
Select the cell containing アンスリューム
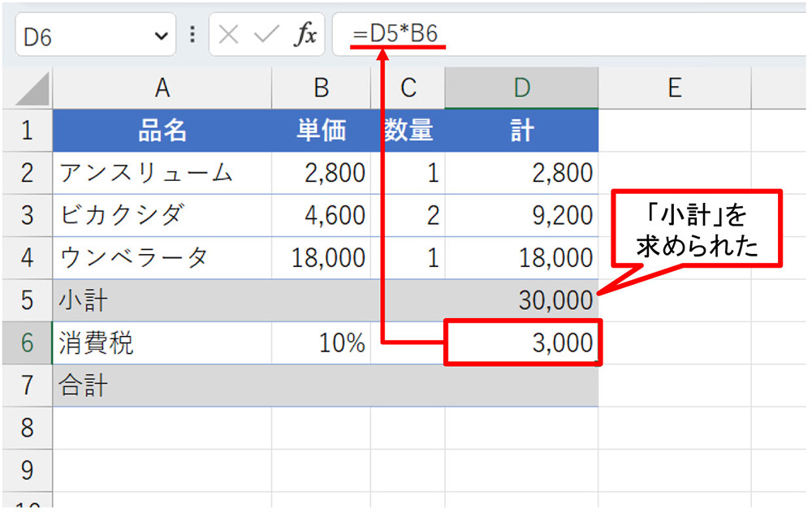pos(162,172)
